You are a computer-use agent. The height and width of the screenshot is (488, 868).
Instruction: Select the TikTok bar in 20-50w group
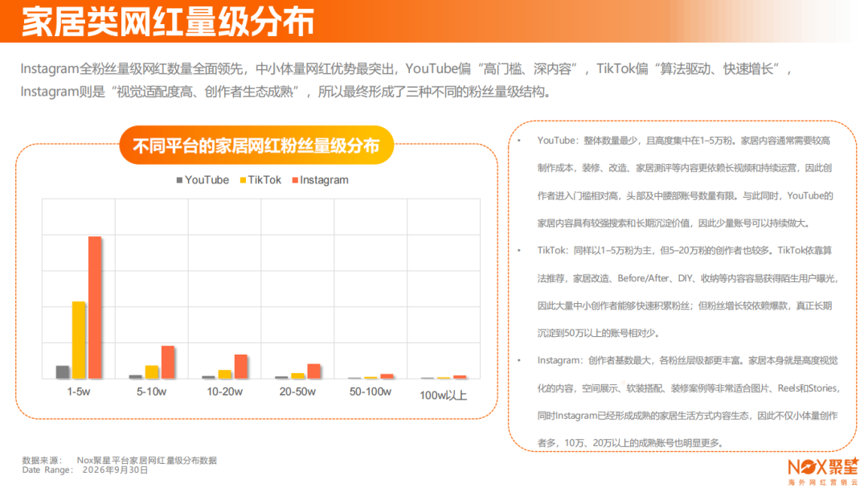click(x=298, y=376)
